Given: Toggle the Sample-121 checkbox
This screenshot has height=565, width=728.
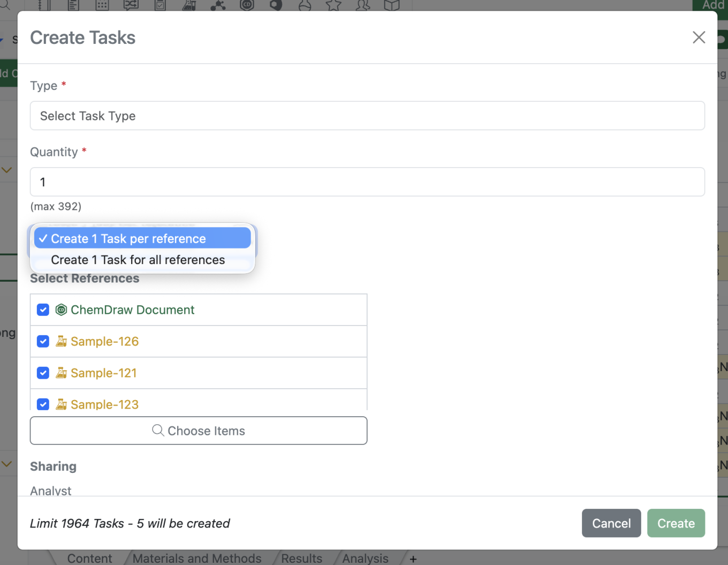Looking at the screenshot, I should click(x=43, y=373).
